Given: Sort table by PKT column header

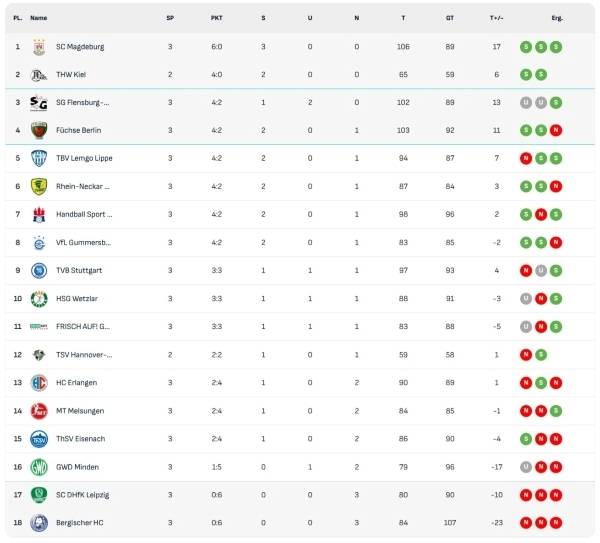Looking at the screenshot, I should click(217, 18).
